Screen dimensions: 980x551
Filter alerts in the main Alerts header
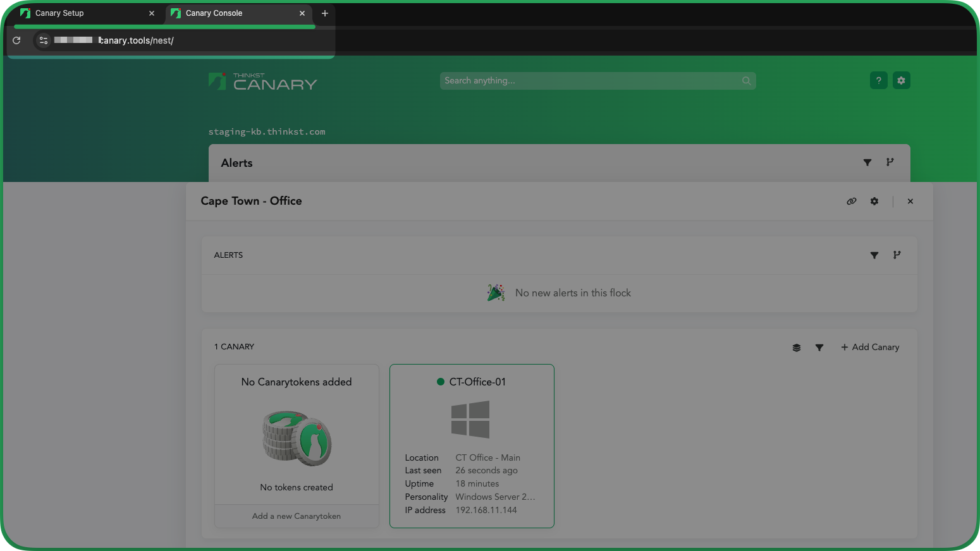[867, 162]
